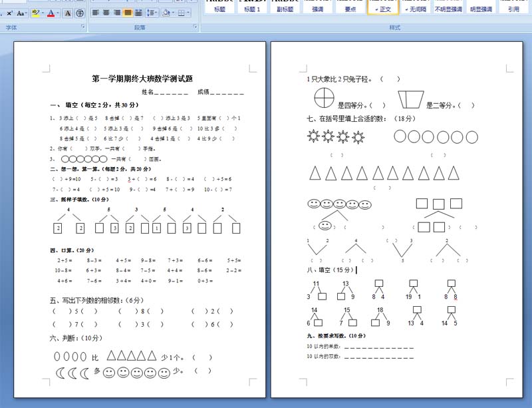Click the trapezoid shape on page two

pyautogui.click(x=411, y=100)
